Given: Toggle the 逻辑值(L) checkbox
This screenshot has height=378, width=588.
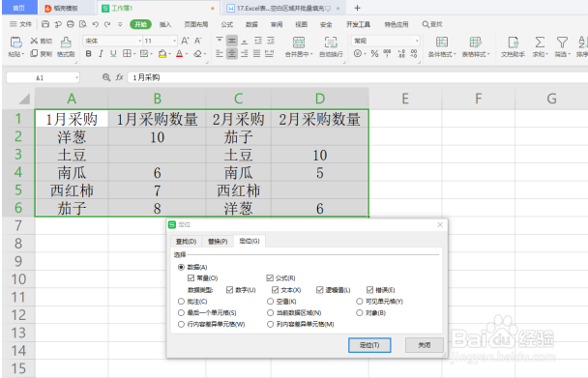Looking at the screenshot, I should (x=319, y=290).
